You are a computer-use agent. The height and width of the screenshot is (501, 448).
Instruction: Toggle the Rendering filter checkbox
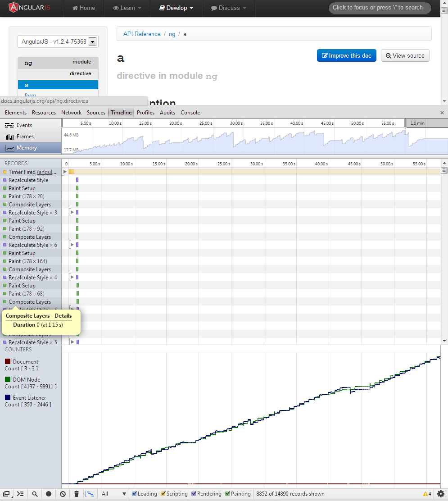pyautogui.click(x=194, y=494)
